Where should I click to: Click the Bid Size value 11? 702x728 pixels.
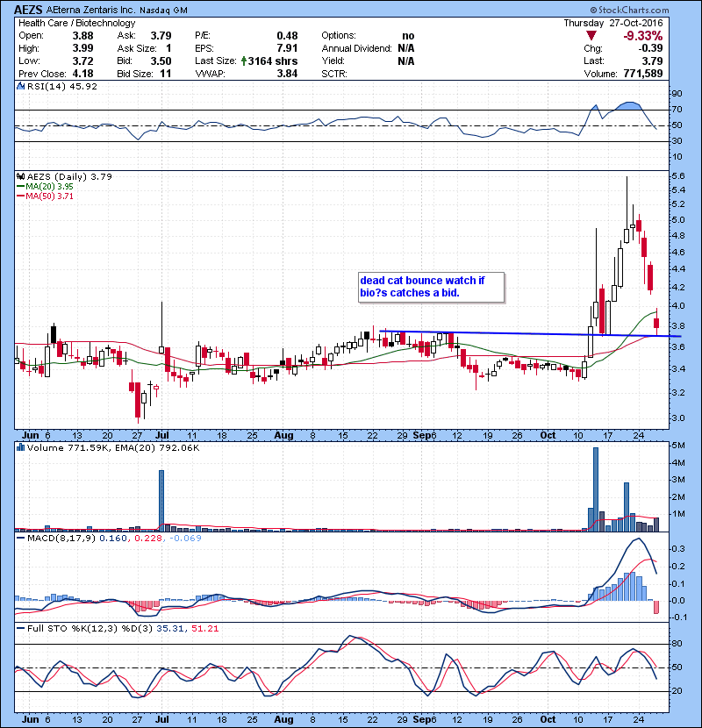click(x=165, y=74)
